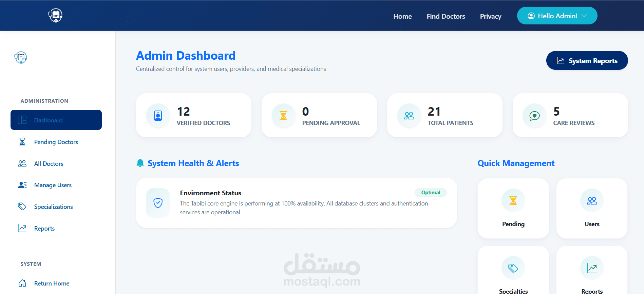Click the Care Reviews stat card
The height and width of the screenshot is (294, 644).
point(570,115)
